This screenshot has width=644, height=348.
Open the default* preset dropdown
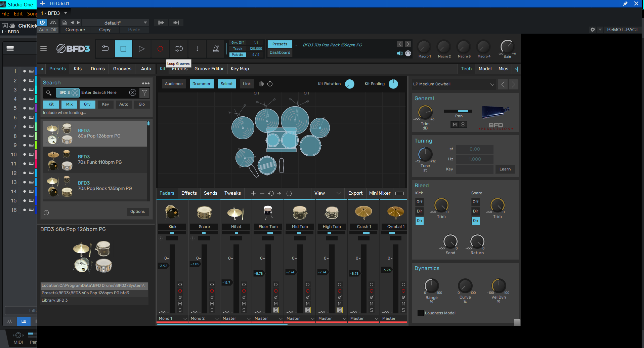115,23
